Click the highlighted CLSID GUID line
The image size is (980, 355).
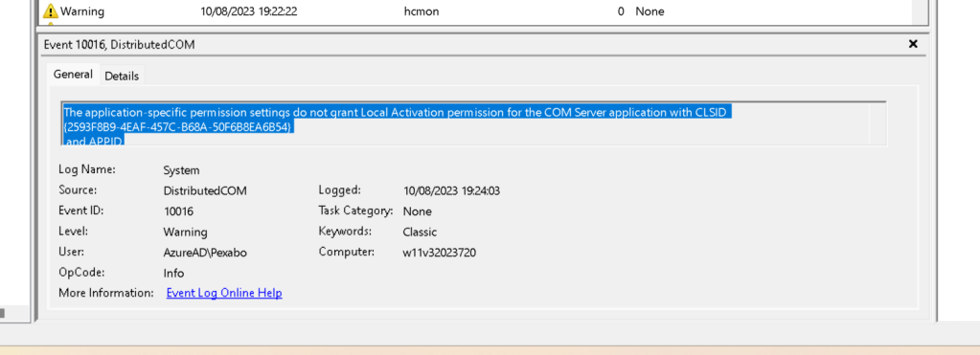pyautogui.click(x=178, y=127)
